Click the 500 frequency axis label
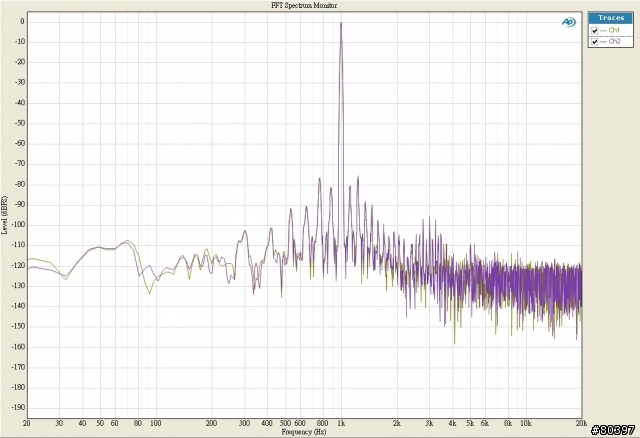Viewport: 640px width, 438px height. tap(285, 423)
